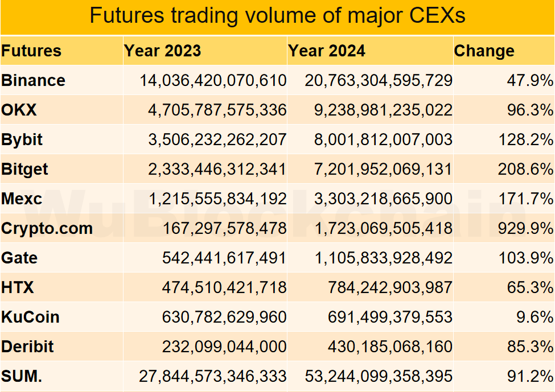Select the SUM. 2024 total cell
Viewport: 555px width, 392px height.
click(x=379, y=376)
